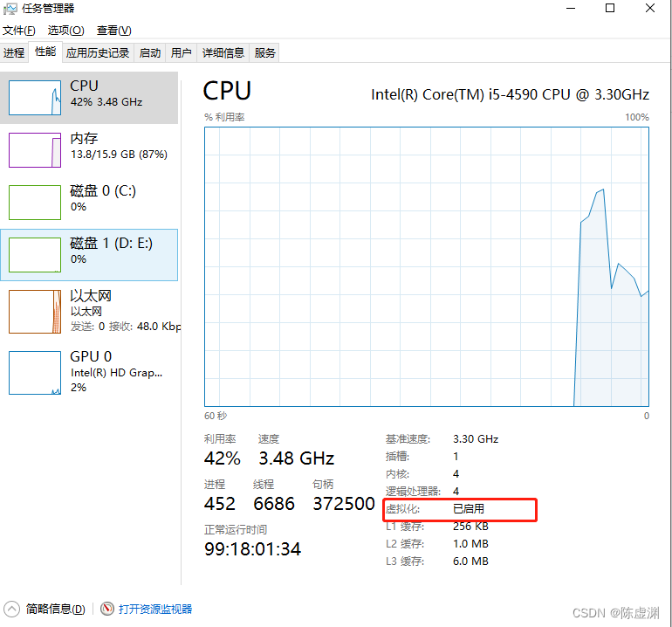This screenshot has height=627, width=672.
Task: Click the 打开资源监视器 link
Action: tap(155, 609)
